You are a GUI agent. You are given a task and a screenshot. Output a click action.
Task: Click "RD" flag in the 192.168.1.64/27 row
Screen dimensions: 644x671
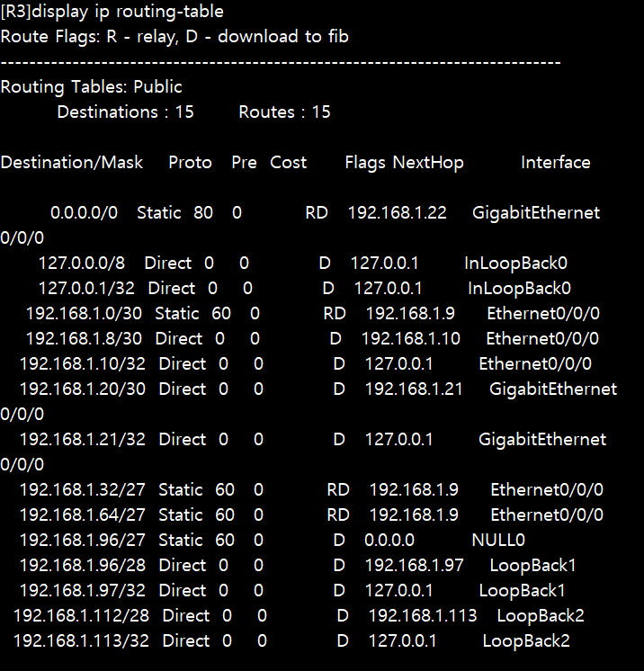pos(338,515)
